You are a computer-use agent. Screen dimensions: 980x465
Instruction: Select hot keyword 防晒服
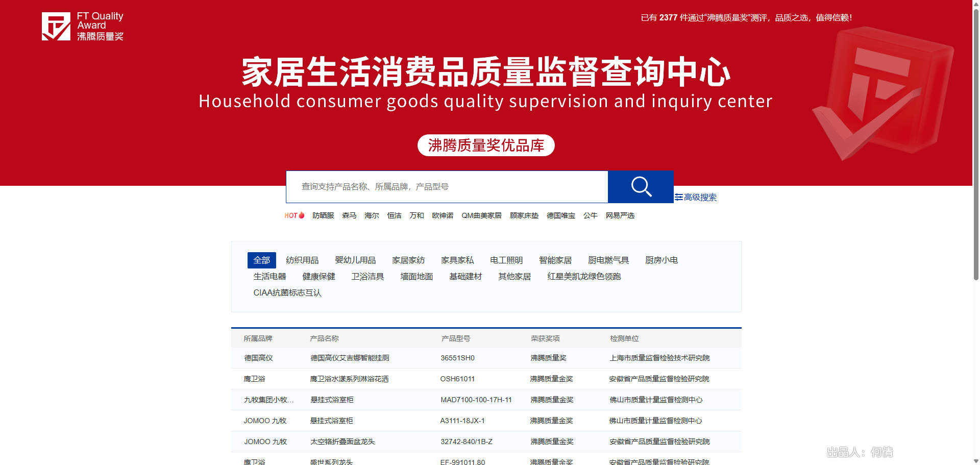[x=323, y=215]
